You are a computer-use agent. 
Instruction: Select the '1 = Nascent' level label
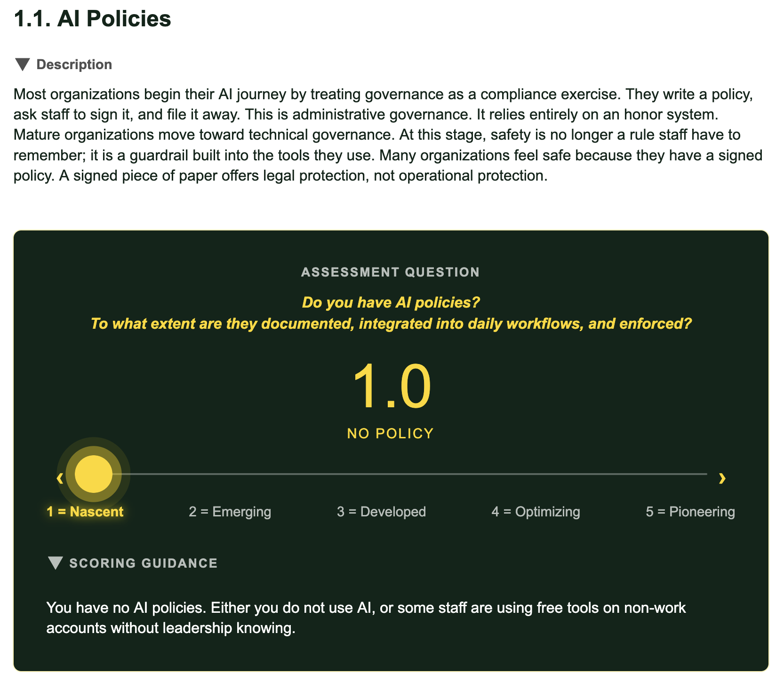[x=85, y=512]
